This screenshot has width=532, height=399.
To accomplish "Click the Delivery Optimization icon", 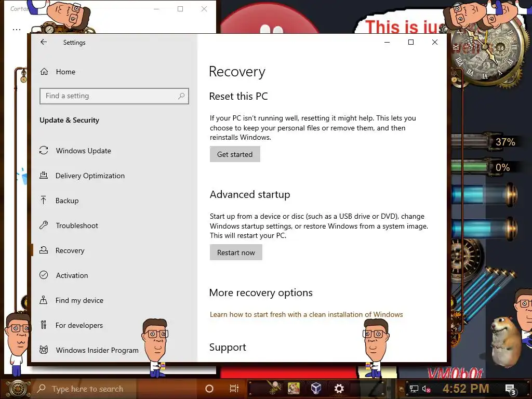I will tap(44, 176).
